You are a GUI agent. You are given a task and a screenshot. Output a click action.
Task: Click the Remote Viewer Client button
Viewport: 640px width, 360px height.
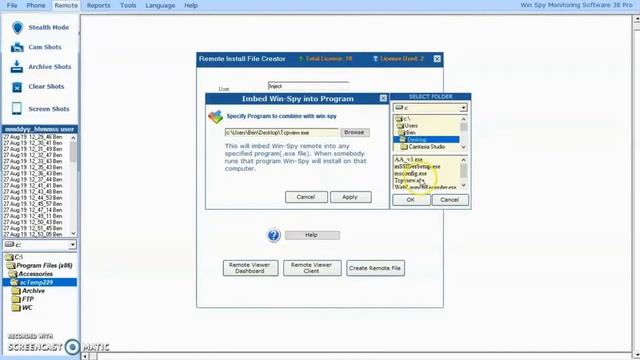pos(312,268)
